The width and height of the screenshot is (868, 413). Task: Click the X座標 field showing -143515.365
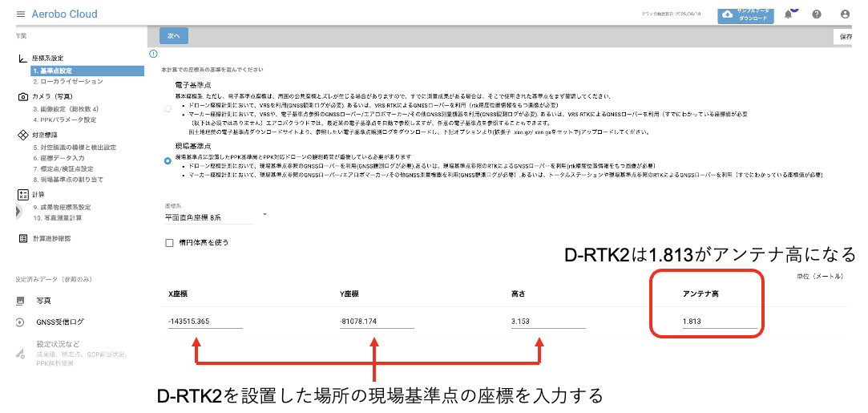205,321
